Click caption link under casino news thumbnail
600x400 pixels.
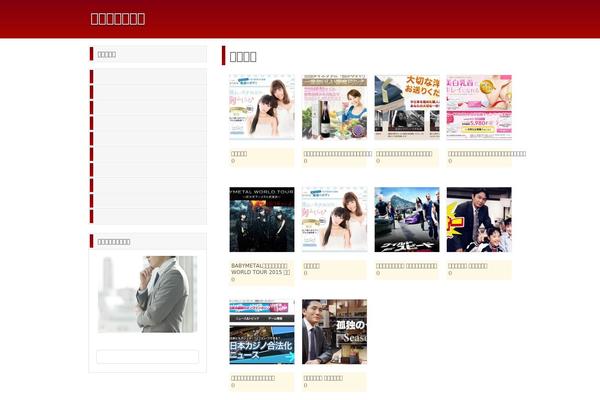[x=253, y=378]
